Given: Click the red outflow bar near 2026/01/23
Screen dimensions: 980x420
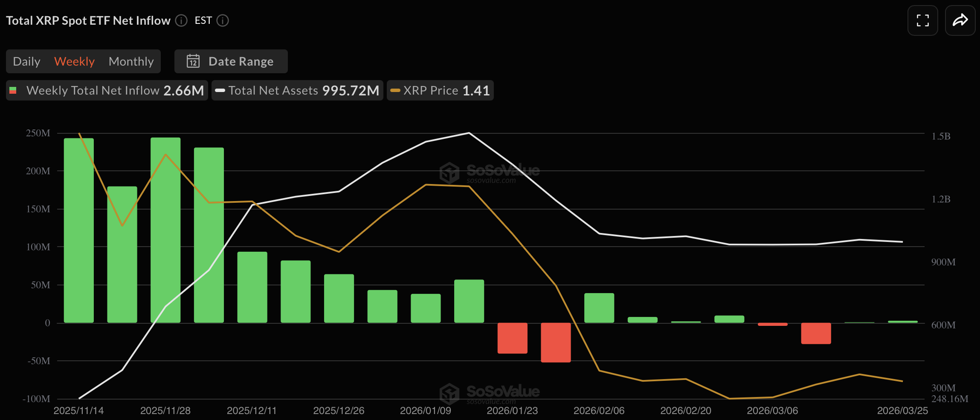Looking at the screenshot, I should point(512,338).
